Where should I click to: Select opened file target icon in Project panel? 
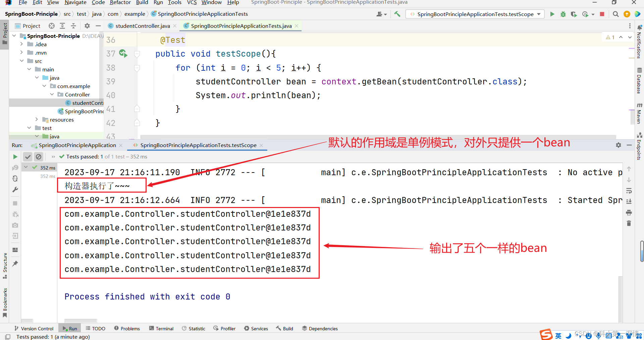click(x=51, y=26)
